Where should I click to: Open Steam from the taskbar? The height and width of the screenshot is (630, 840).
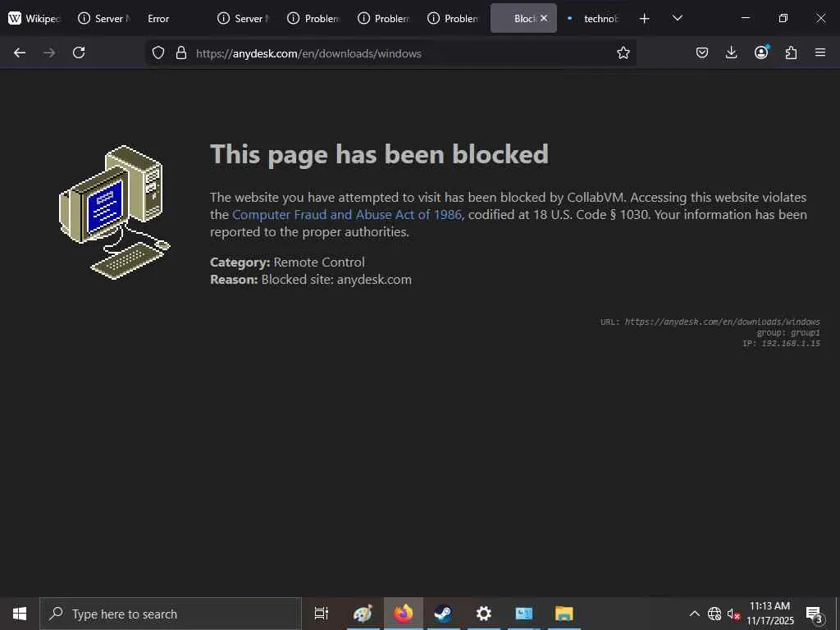(444, 614)
